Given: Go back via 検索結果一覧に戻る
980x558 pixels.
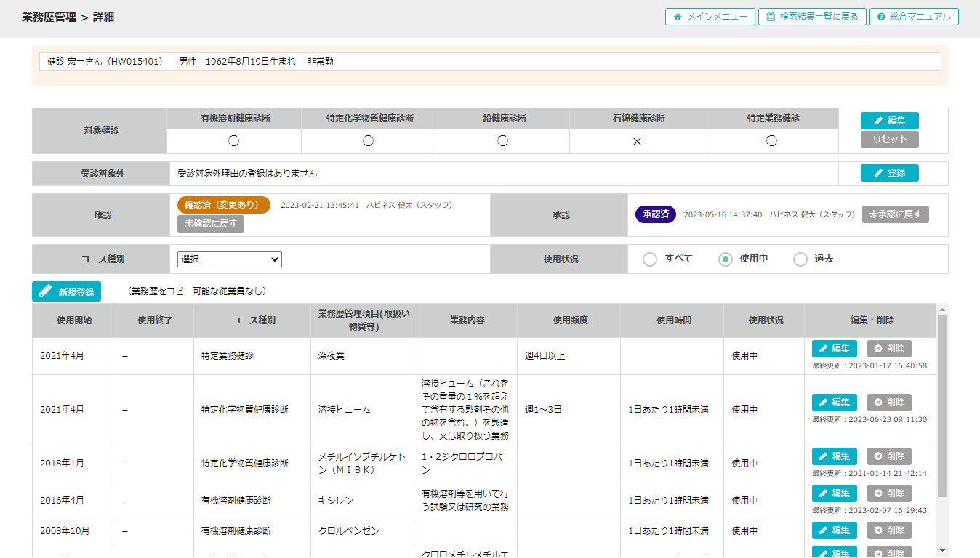Looking at the screenshot, I should point(812,17).
